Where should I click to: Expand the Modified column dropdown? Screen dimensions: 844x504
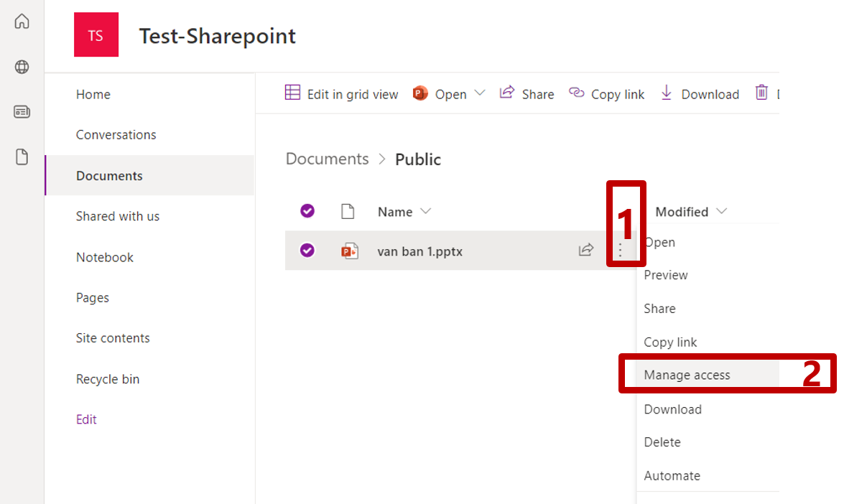722,211
